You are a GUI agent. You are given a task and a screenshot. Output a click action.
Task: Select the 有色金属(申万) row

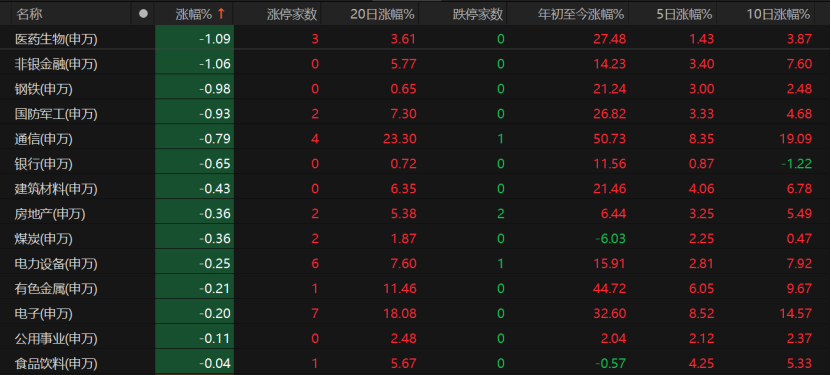pyautogui.click(x=416, y=288)
